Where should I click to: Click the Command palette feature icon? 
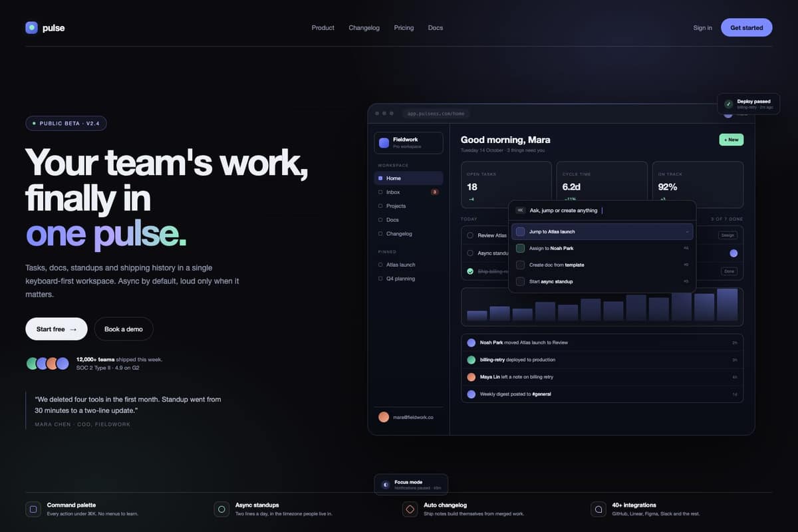coord(33,509)
